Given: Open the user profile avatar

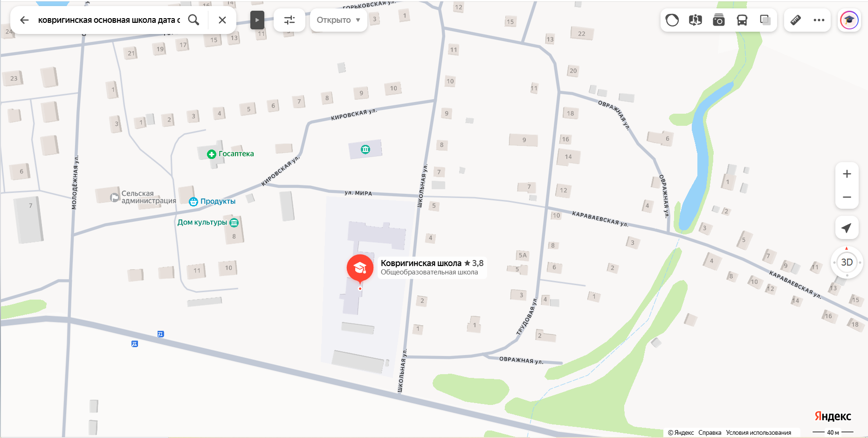Looking at the screenshot, I should pos(849,20).
